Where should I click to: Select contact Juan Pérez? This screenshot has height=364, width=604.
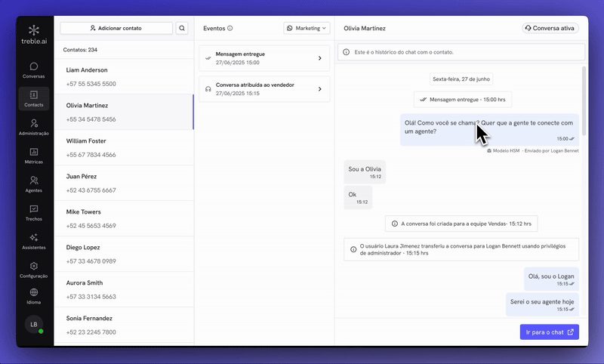coord(124,183)
